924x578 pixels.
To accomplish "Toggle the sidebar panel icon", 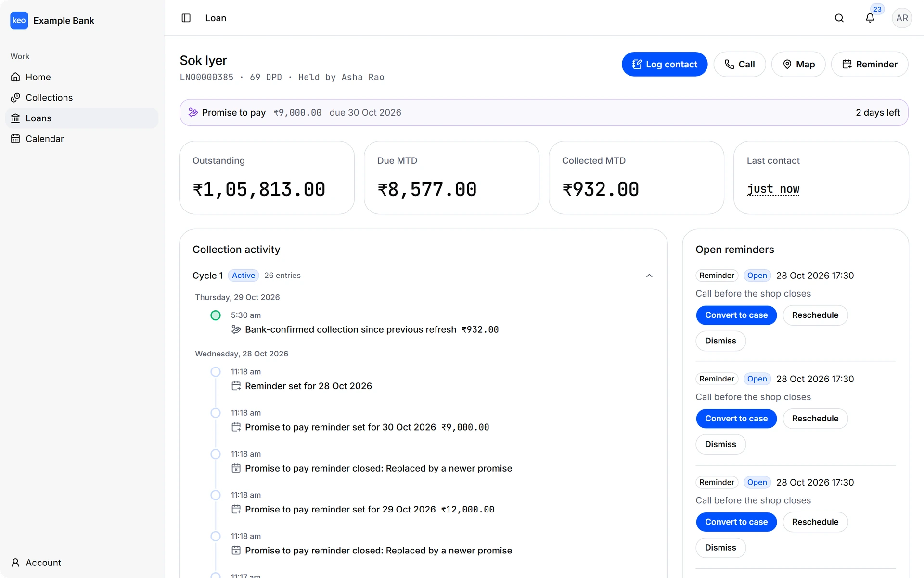I will point(186,18).
